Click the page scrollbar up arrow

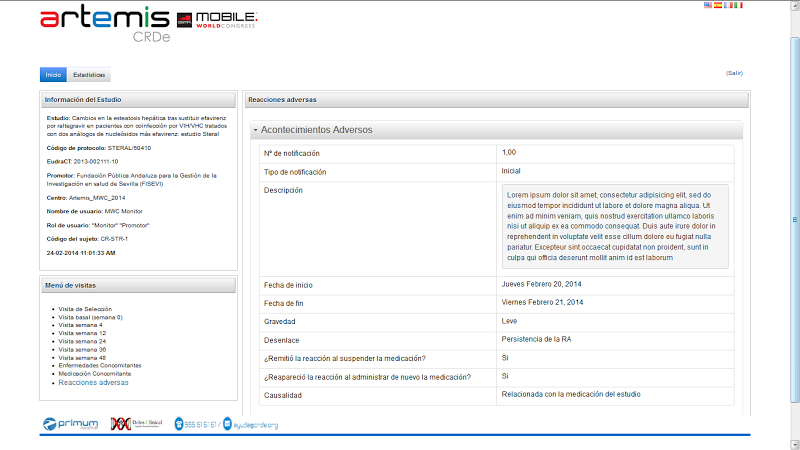click(795, 6)
